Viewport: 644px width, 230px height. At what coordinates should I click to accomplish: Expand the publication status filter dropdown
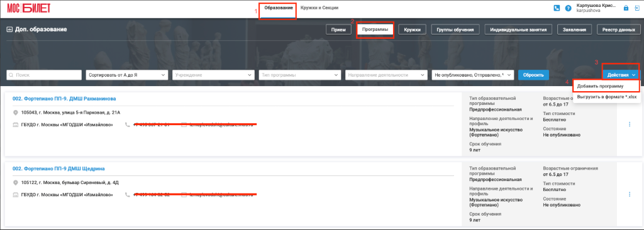473,75
